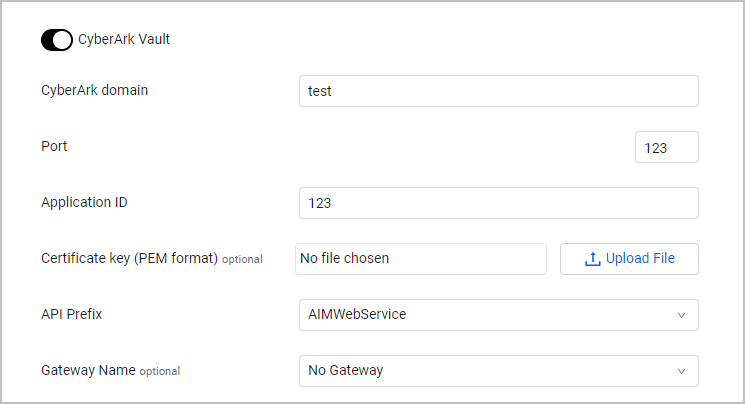This screenshot has width=745, height=404.
Task: Toggle the CyberArk Vault switch
Action: [x=56, y=40]
